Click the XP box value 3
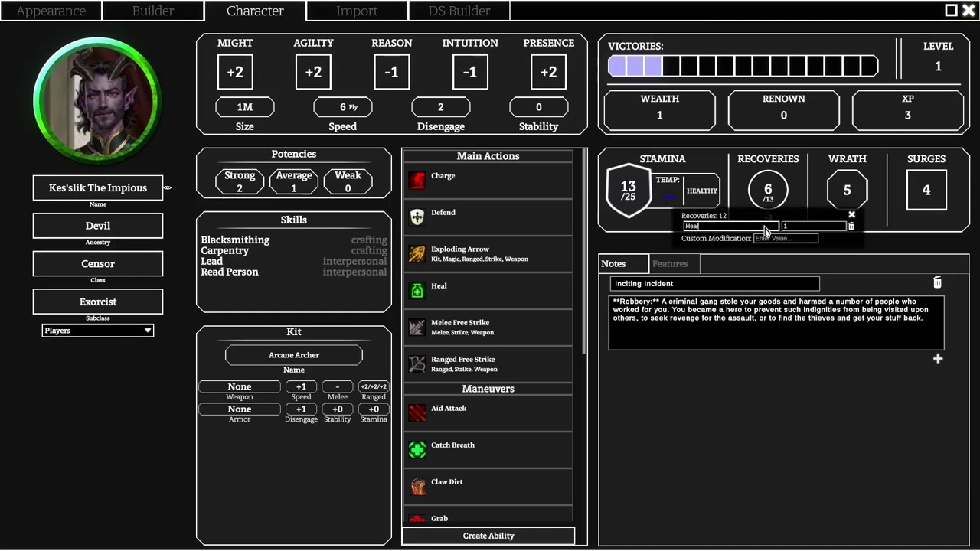Viewport: 980px width, 551px height. click(907, 109)
